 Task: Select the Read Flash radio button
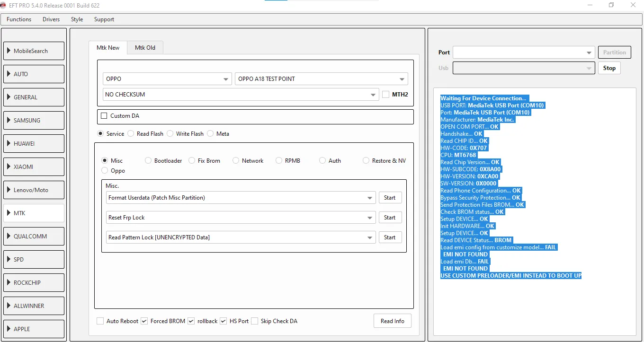coord(131,134)
